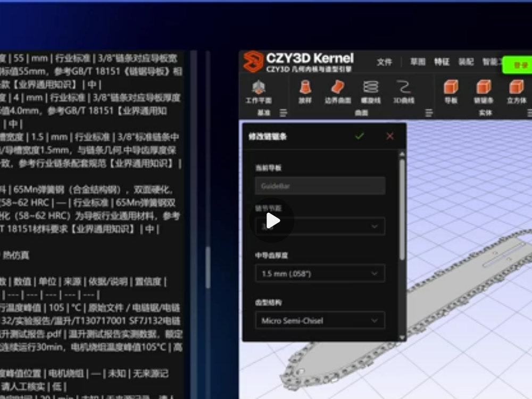Viewport: 532px width, 399px height.
Task: Click the left text panel scrollbar thumb
Action: [x=208, y=268]
